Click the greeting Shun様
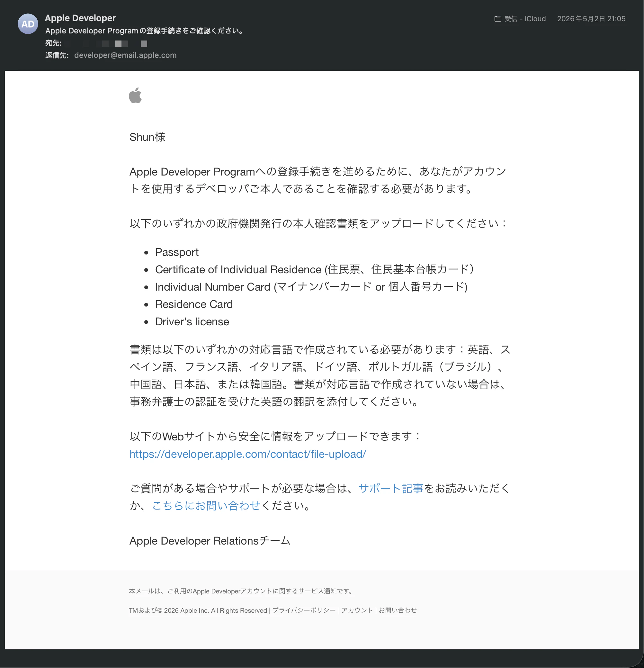The height and width of the screenshot is (668, 644). click(147, 137)
